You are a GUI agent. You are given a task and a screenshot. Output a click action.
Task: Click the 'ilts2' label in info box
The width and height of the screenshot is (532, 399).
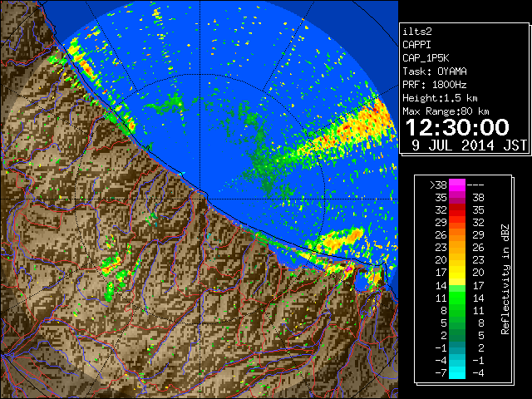click(x=417, y=32)
